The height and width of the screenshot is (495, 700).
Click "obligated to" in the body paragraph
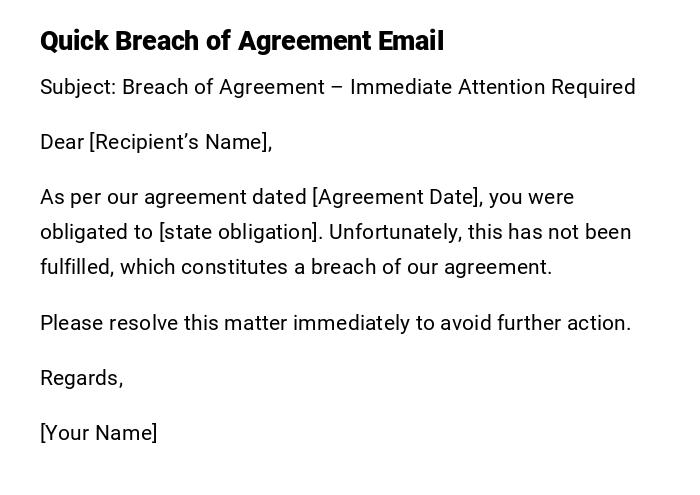(x=96, y=232)
